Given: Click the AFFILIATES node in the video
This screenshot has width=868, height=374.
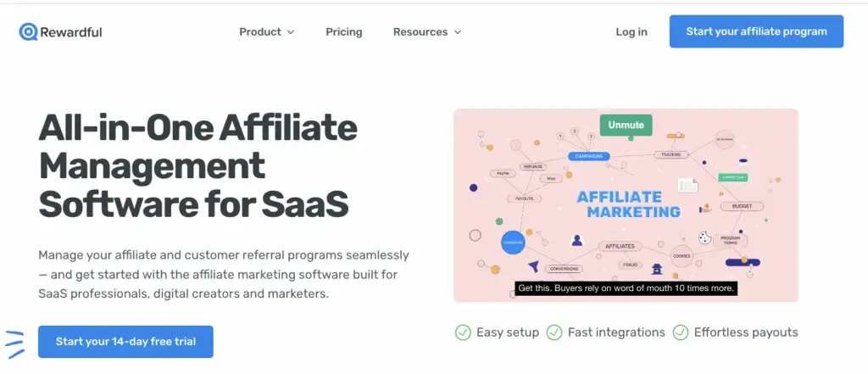Looking at the screenshot, I should [x=620, y=246].
